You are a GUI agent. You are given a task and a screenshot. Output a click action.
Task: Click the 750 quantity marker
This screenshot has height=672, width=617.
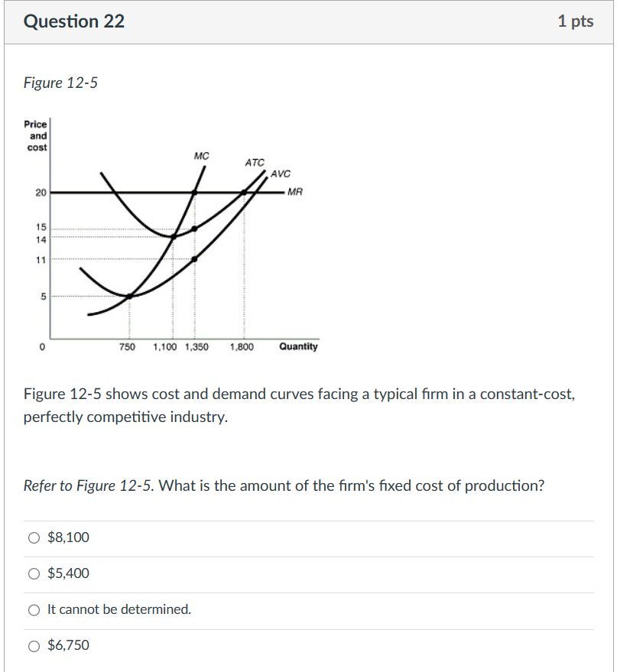pyautogui.click(x=128, y=346)
